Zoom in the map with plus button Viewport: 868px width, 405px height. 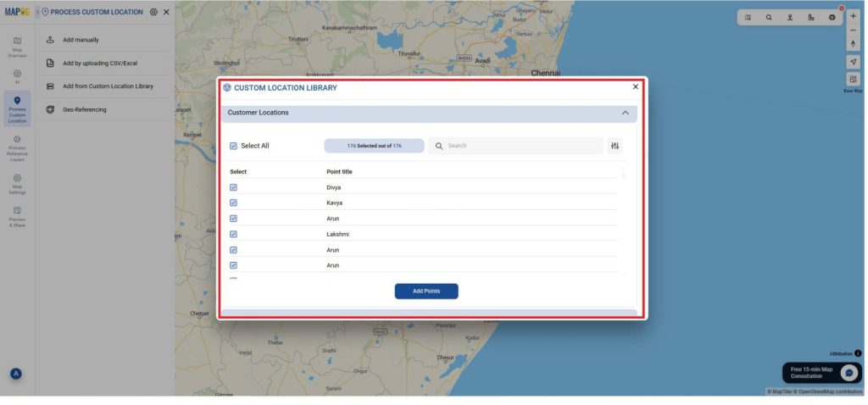[x=853, y=16]
